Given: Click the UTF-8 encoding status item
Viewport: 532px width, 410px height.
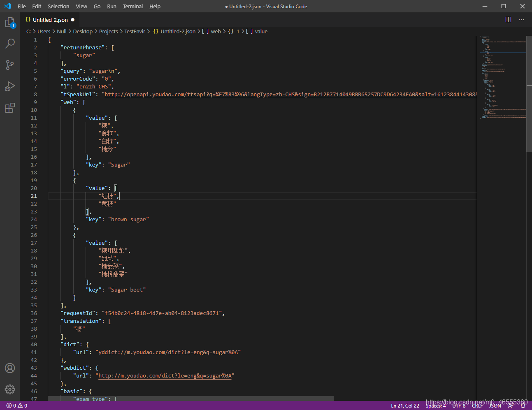Looking at the screenshot, I should click(459, 405).
